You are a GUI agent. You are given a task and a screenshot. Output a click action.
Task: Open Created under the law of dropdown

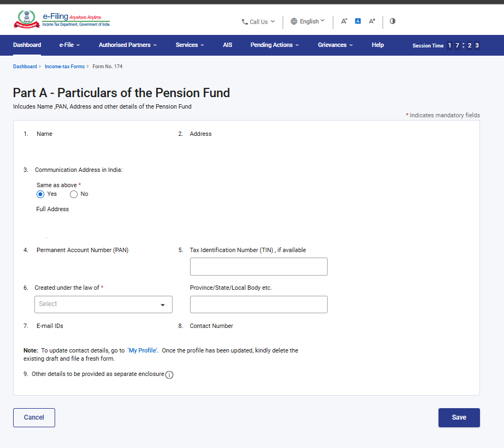103,304
